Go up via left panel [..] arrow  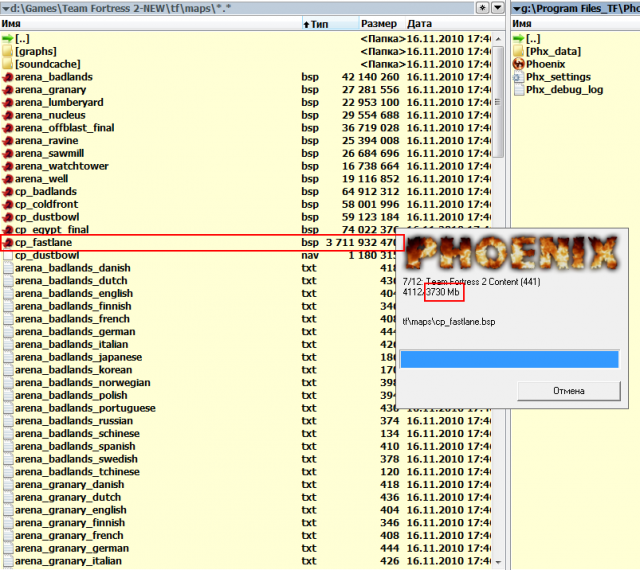click(x=8, y=38)
